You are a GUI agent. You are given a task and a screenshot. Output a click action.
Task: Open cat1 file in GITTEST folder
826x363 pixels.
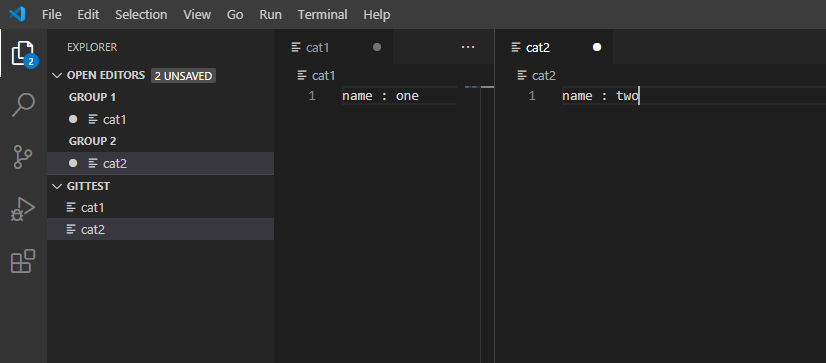(160, 208)
